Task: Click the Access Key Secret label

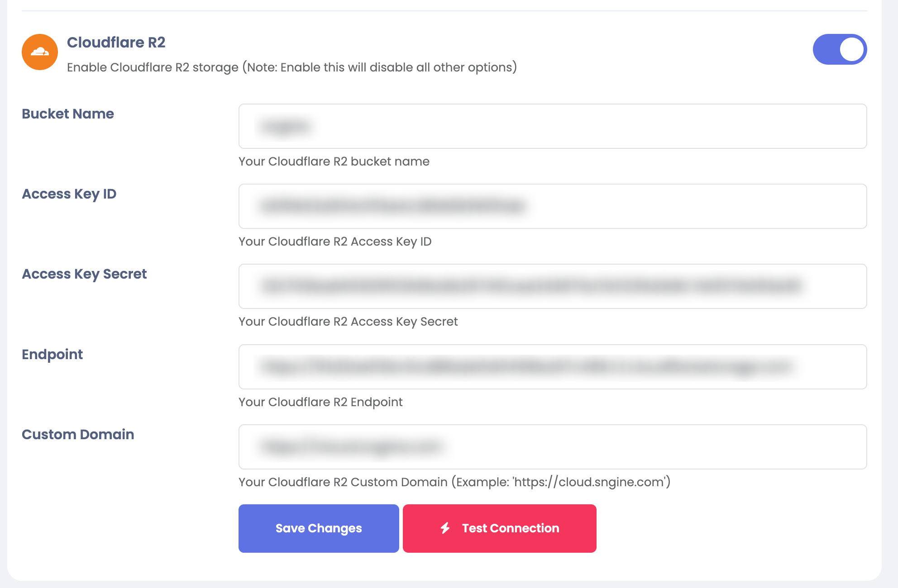Action: click(x=84, y=274)
